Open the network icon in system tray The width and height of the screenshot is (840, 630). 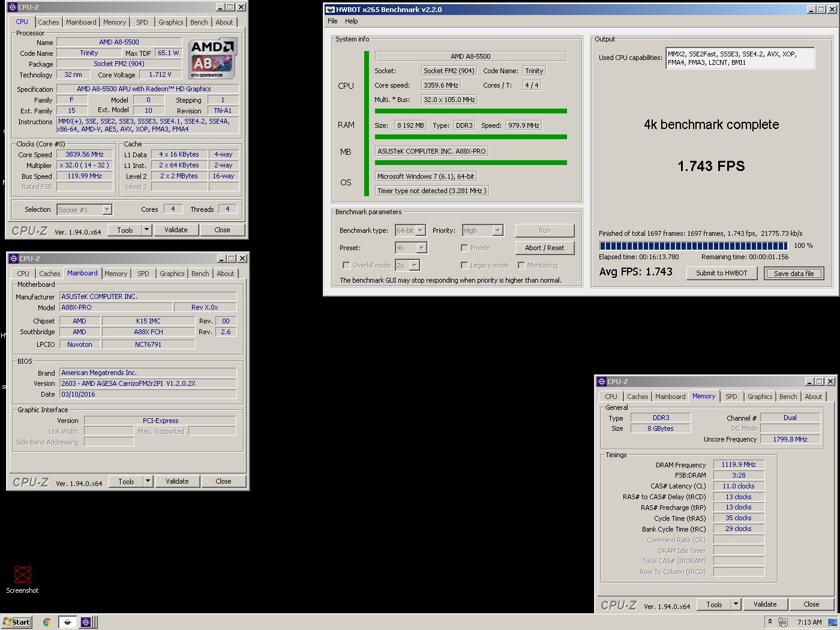782,622
